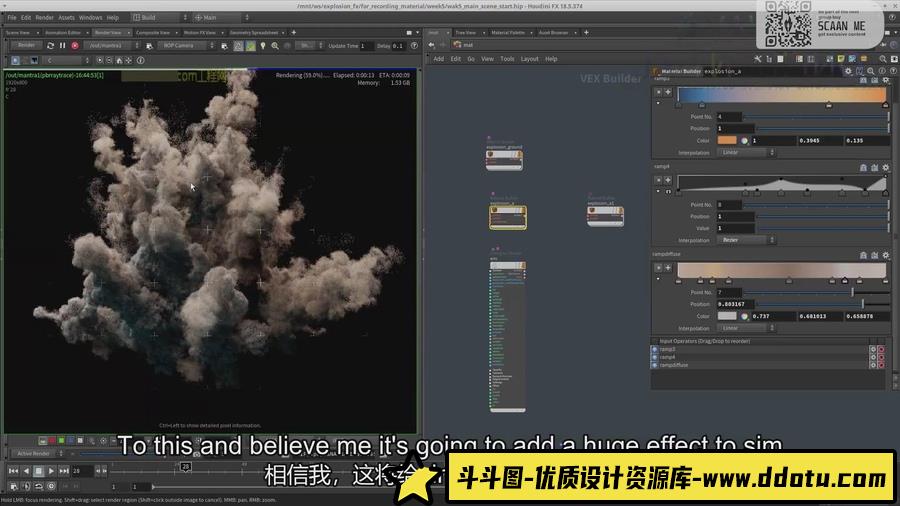The width and height of the screenshot is (900, 506).
Task: Click the back navigation arrow in network pane
Action: pyautogui.click(x=432, y=45)
